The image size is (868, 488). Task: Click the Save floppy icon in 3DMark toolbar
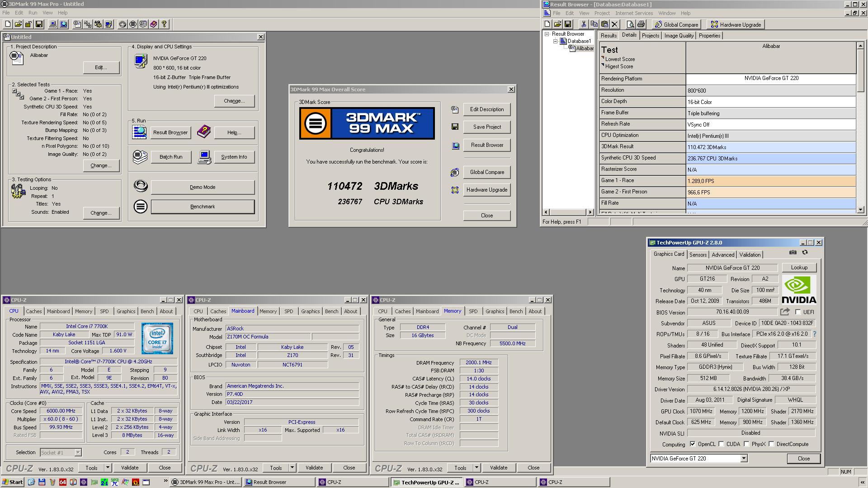pos(39,24)
